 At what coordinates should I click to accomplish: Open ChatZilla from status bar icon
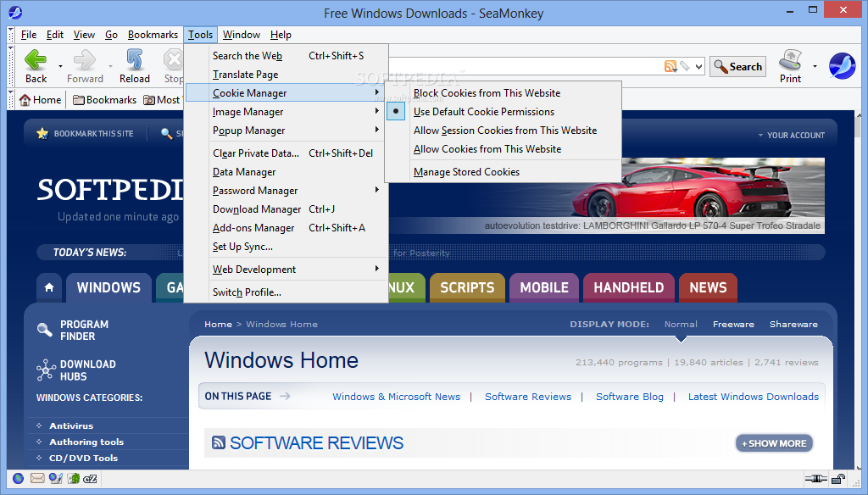tap(90, 478)
